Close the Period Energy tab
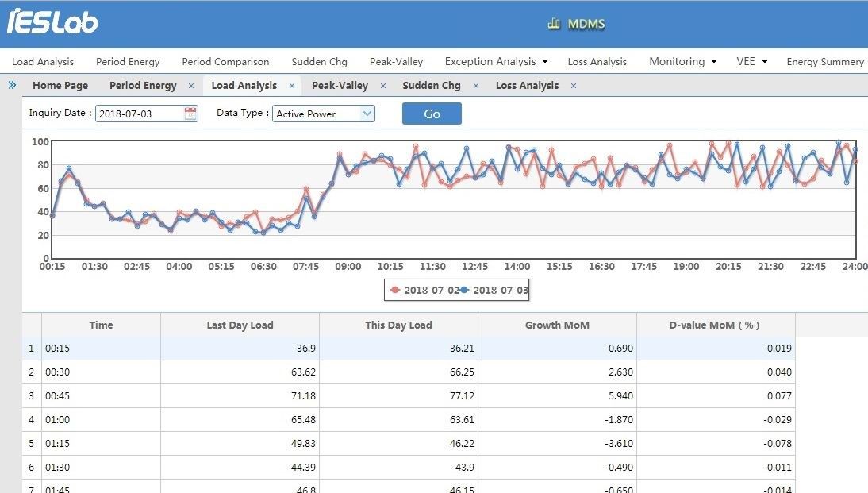The width and height of the screenshot is (868, 493). click(191, 86)
